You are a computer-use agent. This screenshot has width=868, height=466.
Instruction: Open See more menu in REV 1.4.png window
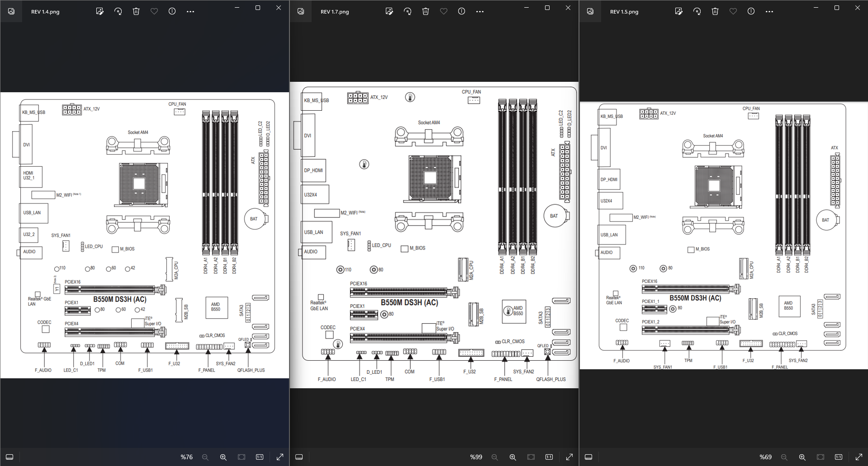point(190,11)
